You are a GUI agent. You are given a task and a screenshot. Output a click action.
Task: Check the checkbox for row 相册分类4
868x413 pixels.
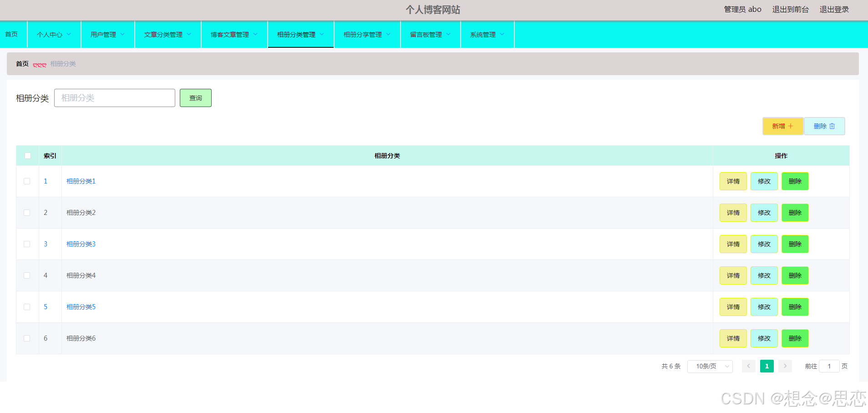click(27, 275)
